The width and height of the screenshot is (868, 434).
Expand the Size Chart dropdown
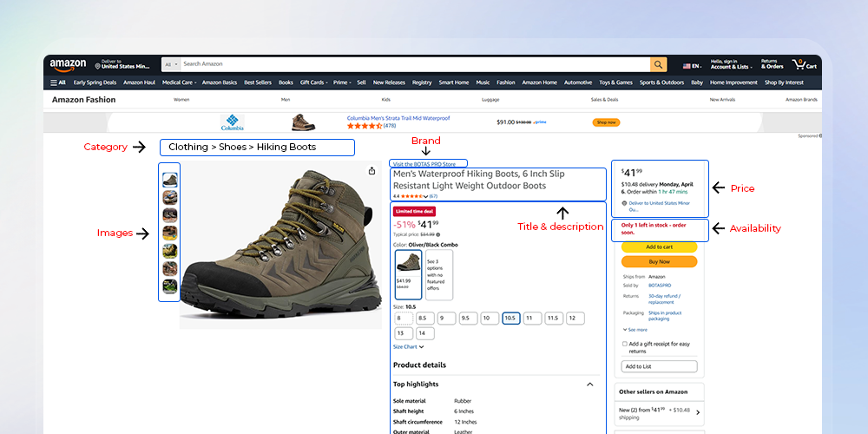tap(408, 346)
